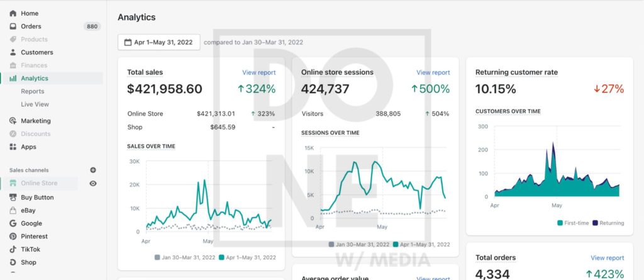Viewport: 644px width, 280px height.
Task: Click the Apps grid icon
Action: coord(13,147)
